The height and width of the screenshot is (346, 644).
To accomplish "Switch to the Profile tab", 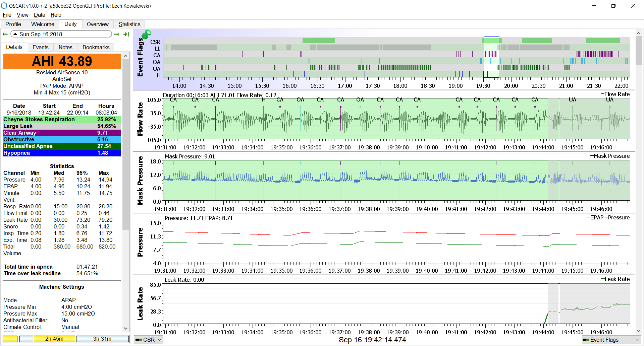I will click(13, 24).
